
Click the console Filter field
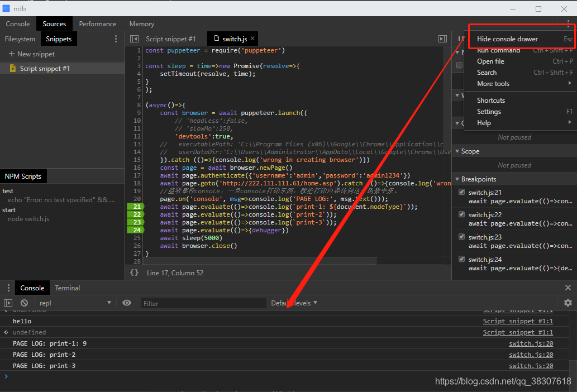click(x=203, y=303)
